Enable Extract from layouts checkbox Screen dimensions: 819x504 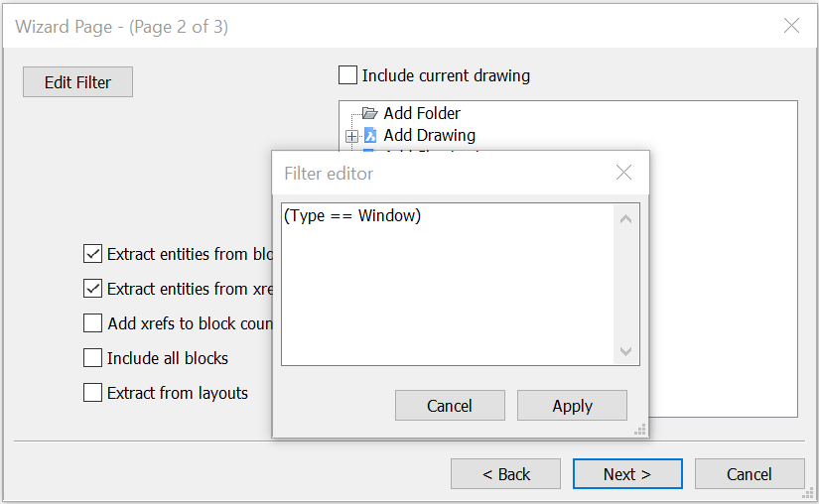click(x=92, y=393)
